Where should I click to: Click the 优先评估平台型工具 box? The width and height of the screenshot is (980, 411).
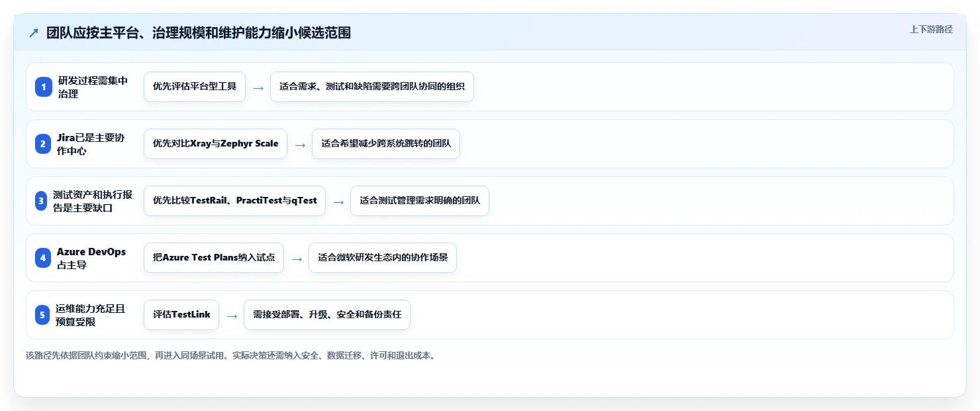(195, 87)
